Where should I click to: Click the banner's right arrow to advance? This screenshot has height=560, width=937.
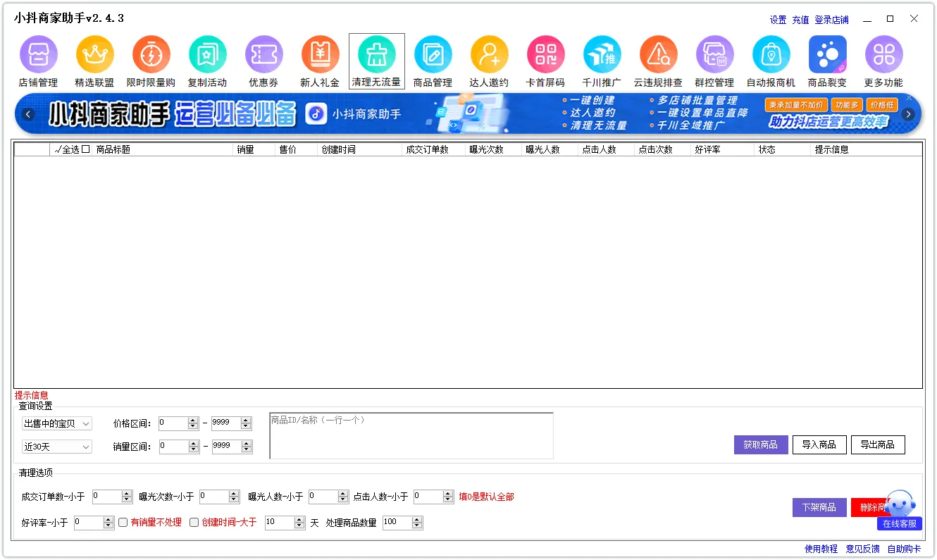[908, 114]
